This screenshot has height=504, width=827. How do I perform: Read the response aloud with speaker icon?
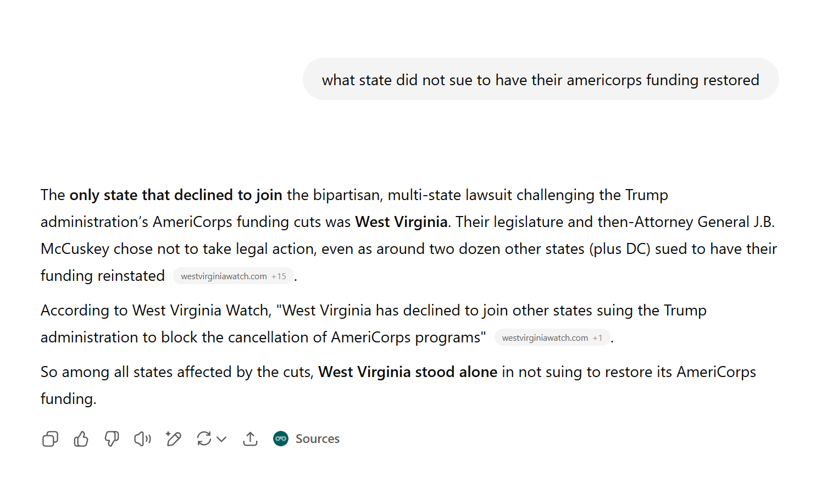click(x=142, y=439)
